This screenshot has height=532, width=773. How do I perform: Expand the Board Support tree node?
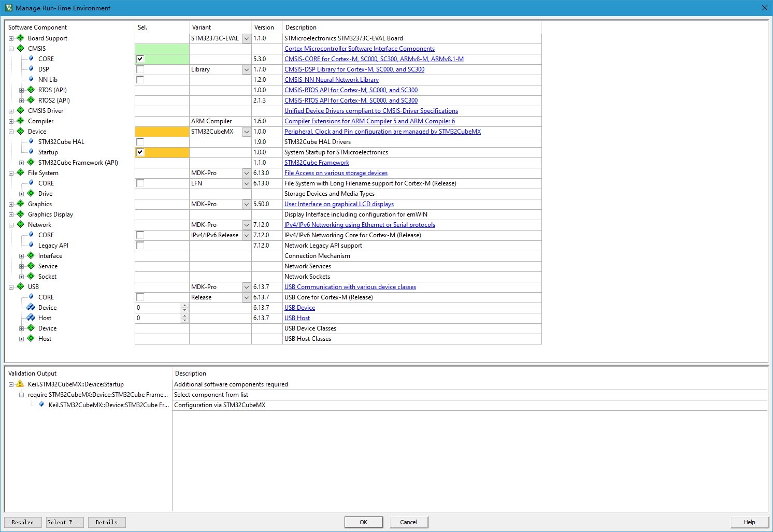(x=11, y=38)
